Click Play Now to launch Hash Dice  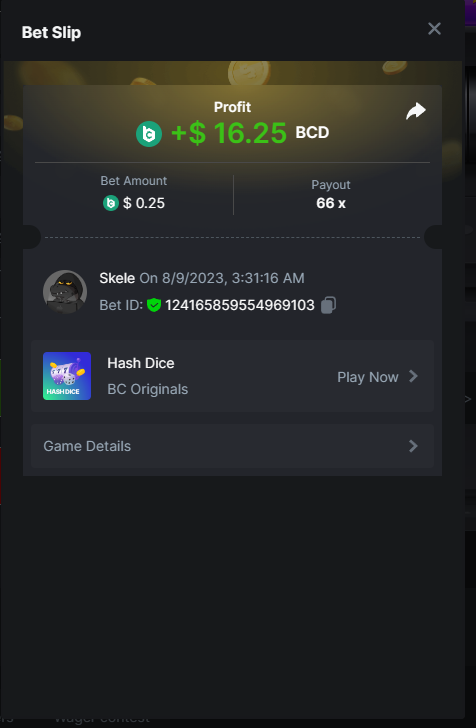coord(368,377)
